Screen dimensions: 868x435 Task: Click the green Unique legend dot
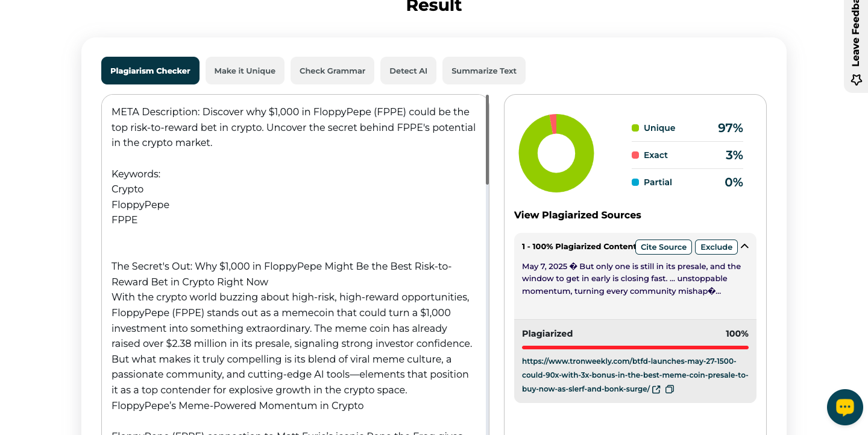point(635,128)
